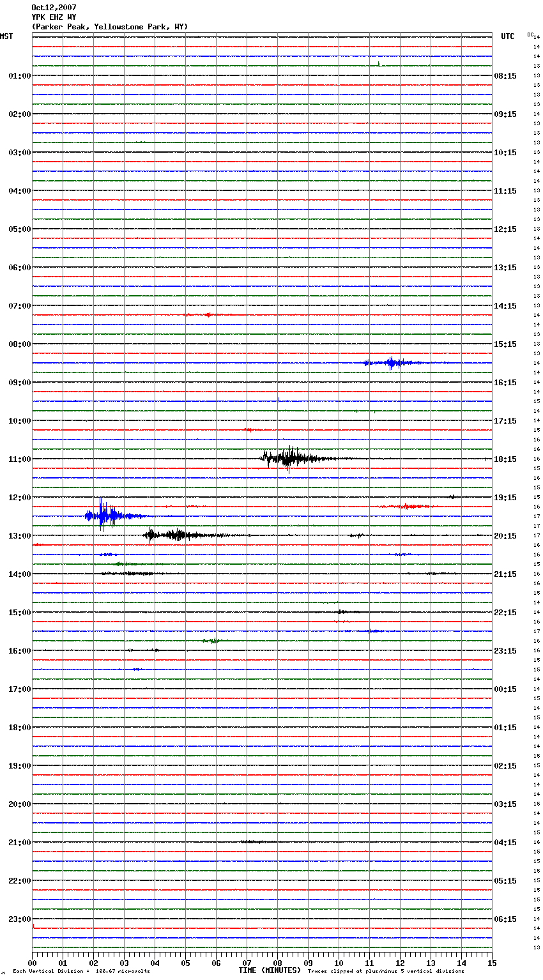
Task: Click the green event before the 16:00 trace
Action: click(215, 640)
